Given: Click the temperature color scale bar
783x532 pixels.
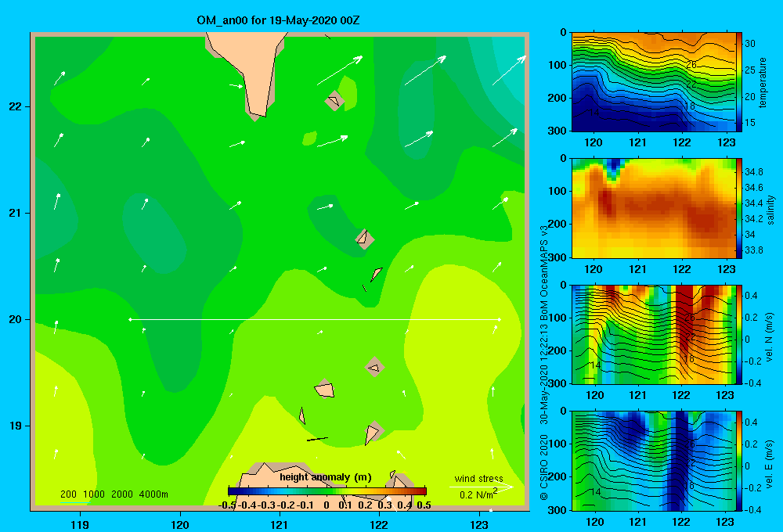Looking at the screenshot, I should [x=739, y=82].
